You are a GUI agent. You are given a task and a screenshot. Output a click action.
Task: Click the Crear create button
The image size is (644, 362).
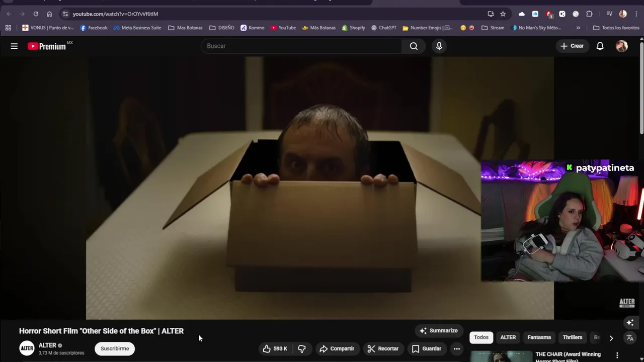click(572, 46)
